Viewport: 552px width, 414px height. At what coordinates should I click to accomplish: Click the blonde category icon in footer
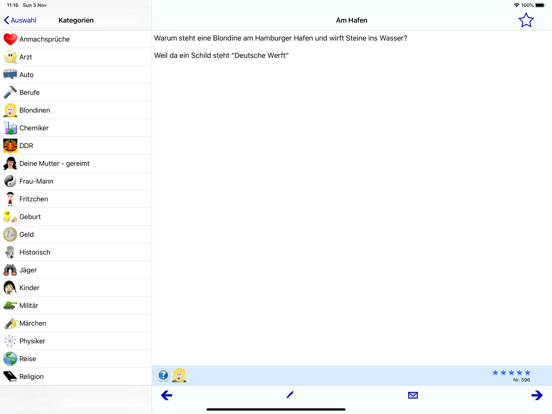(x=179, y=375)
